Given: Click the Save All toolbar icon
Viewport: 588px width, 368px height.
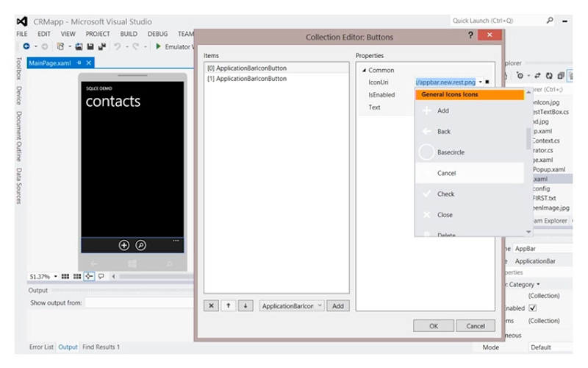Looking at the screenshot, I should coord(101,46).
